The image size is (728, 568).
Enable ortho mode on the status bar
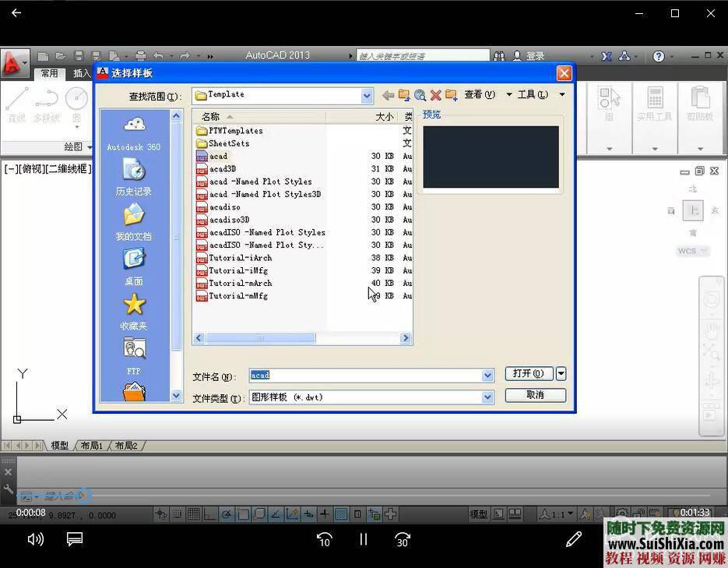tap(210, 513)
